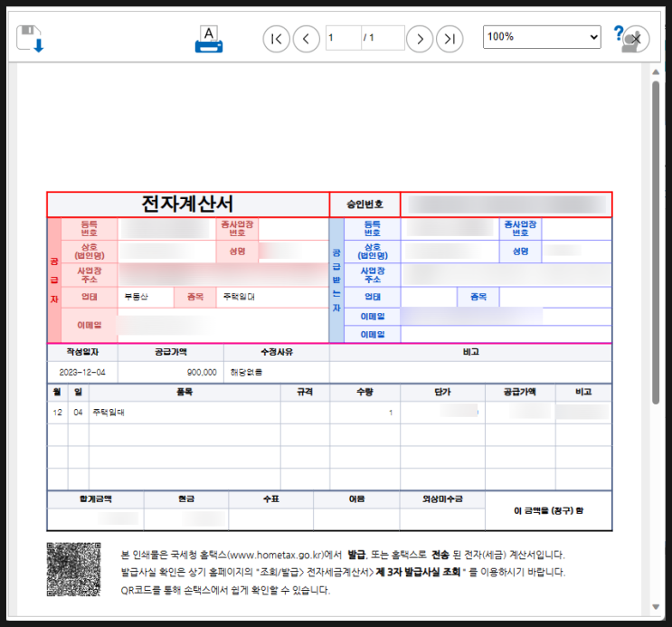The image size is (672, 627).
Task: Go to the previous page
Action: click(x=307, y=39)
